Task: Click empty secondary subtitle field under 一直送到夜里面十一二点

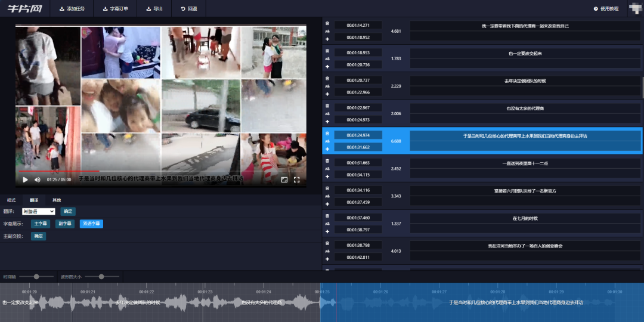Action: [525, 174]
